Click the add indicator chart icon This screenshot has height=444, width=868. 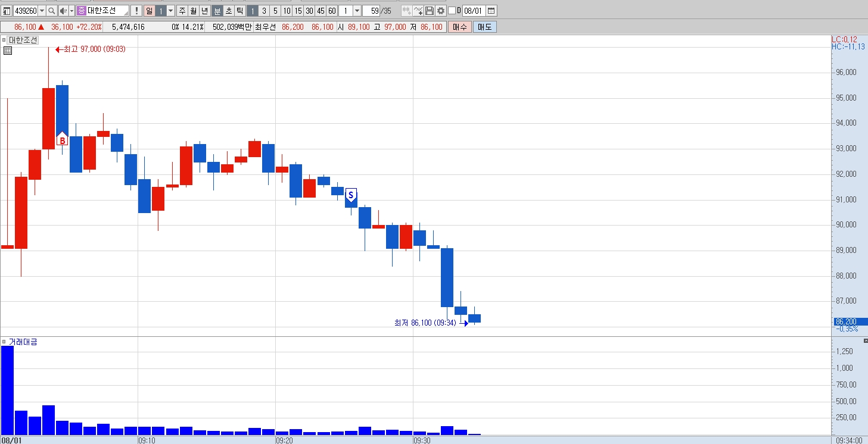(418, 11)
